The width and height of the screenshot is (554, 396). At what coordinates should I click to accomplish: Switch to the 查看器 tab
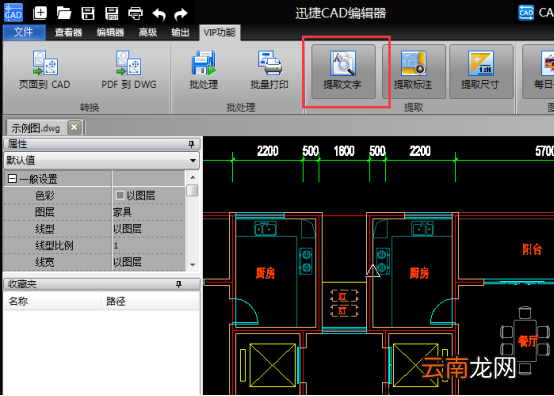pyautogui.click(x=68, y=32)
